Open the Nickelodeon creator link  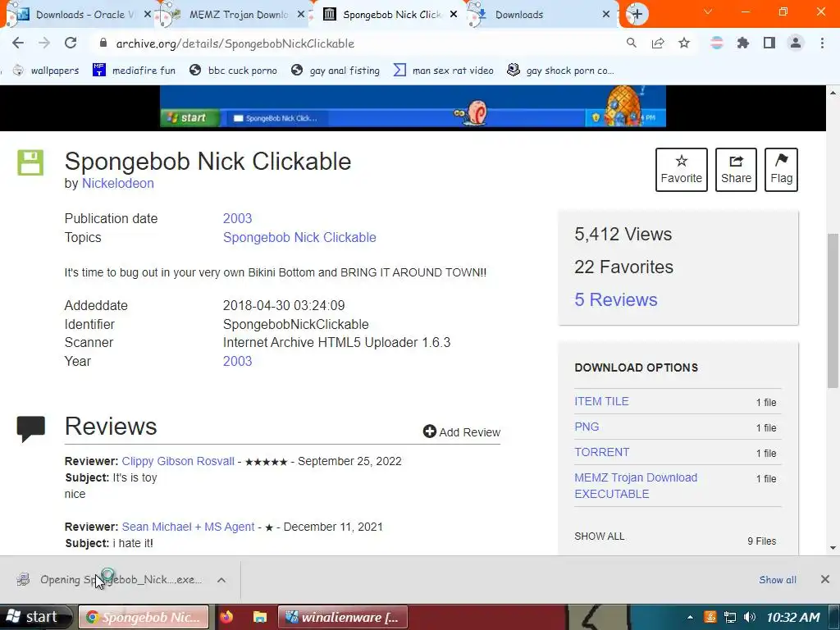(118, 183)
